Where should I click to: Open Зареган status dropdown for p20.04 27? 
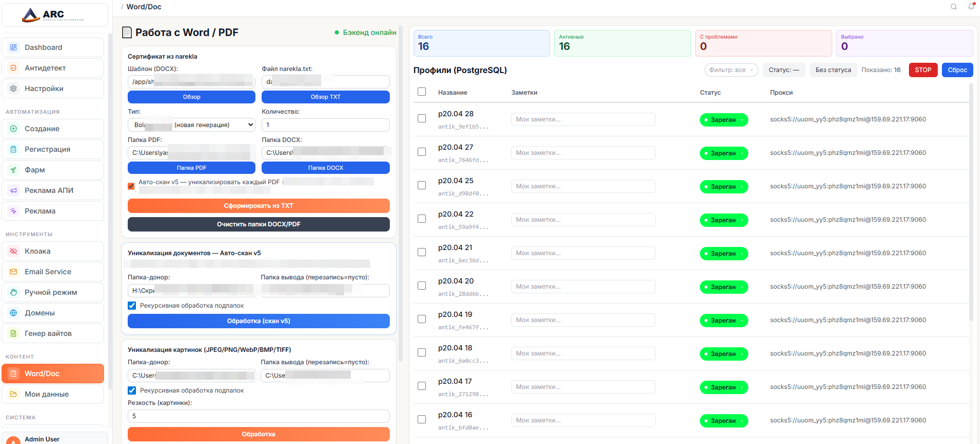click(724, 153)
